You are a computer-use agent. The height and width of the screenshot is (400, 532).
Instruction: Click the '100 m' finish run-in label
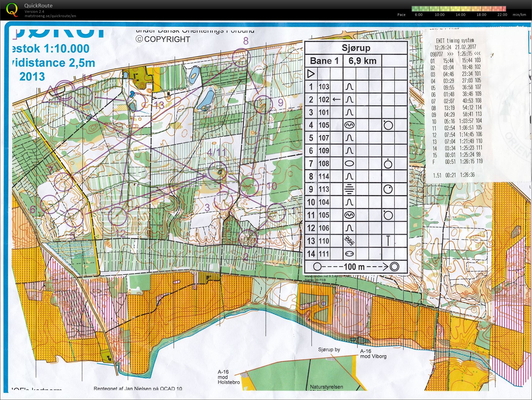tap(354, 267)
